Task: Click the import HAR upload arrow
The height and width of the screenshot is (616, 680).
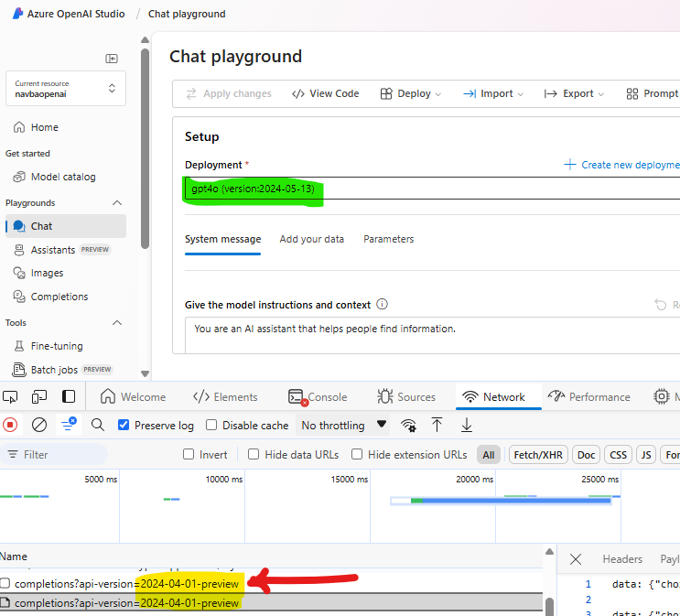Action: click(x=437, y=425)
